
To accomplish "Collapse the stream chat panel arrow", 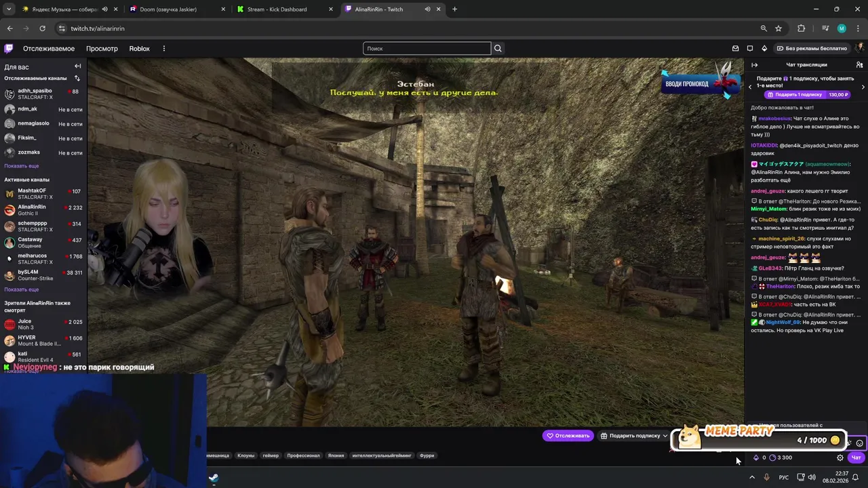I will 754,65.
